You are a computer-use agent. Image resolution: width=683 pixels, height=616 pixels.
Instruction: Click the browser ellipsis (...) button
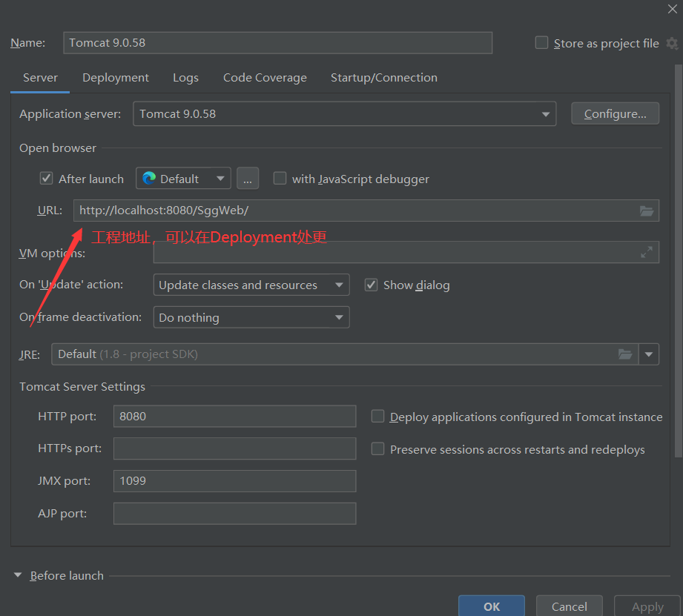pyautogui.click(x=248, y=179)
